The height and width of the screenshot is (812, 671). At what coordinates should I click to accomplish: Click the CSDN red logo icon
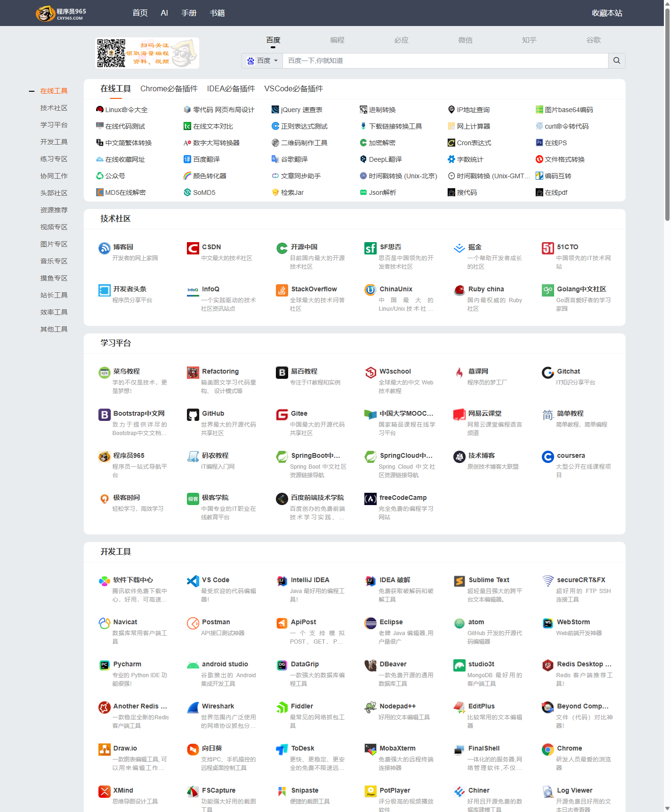click(193, 248)
